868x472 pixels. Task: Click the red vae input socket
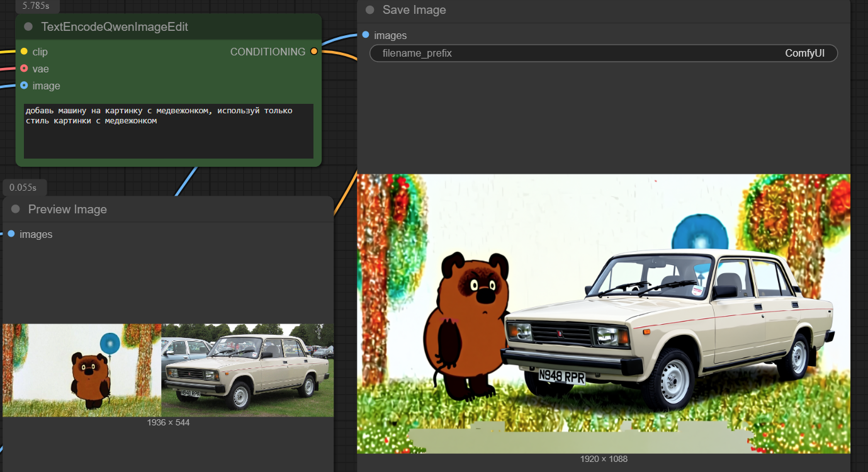[24, 69]
